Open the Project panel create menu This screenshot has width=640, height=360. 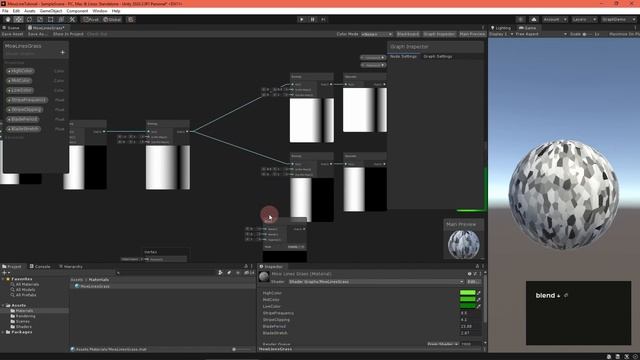coord(5,272)
